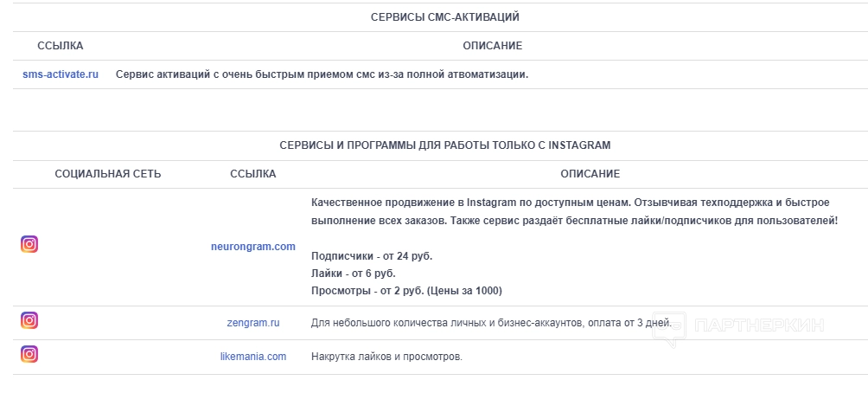Click the "Сервисы и программы для работы только с Instagram" heading
Viewport: 868px width, 393px height.
(x=445, y=145)
